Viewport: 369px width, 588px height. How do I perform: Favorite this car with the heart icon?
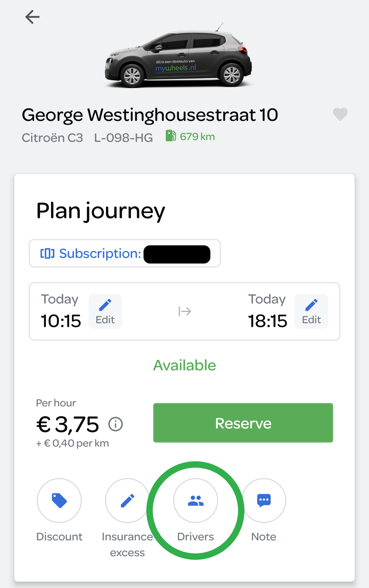[x=340, y=114]
